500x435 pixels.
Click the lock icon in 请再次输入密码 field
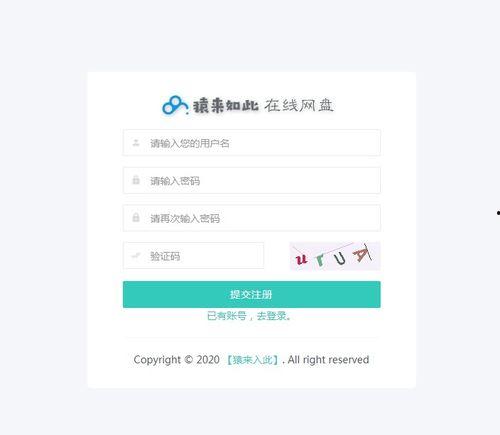point(136,218)
